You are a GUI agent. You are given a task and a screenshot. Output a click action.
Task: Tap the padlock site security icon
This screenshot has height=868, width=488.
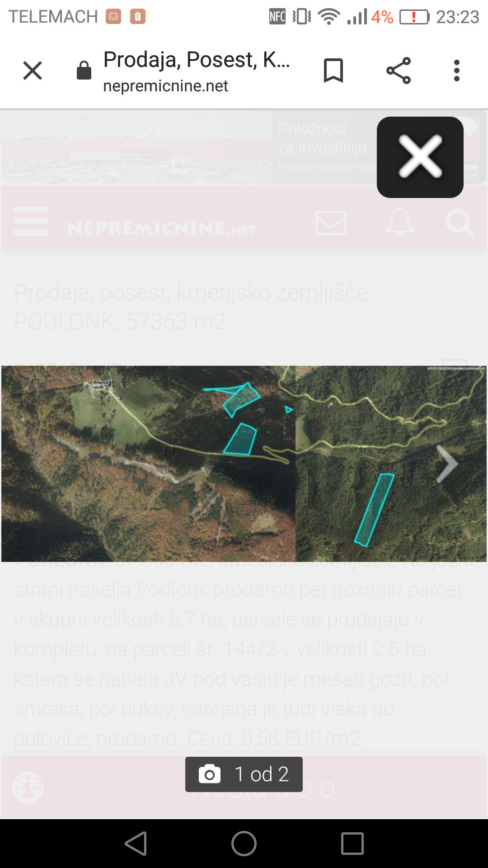tap(84, 70)
